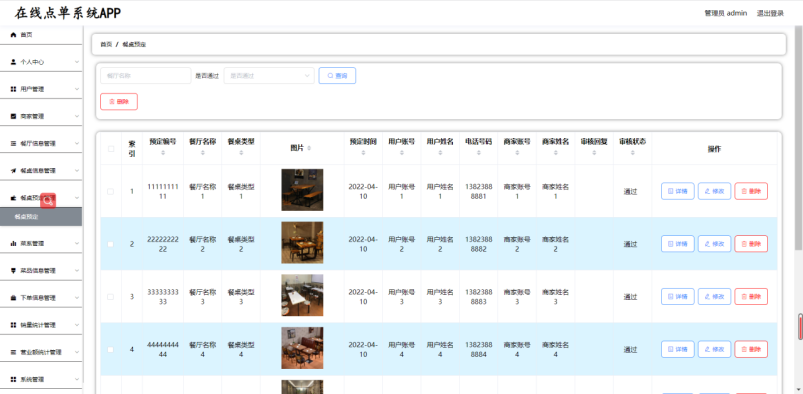The height and width of the screenshot is (394, 803).
Task: Tick the select-all checkbox in table header
Action: tap(111, 149)
